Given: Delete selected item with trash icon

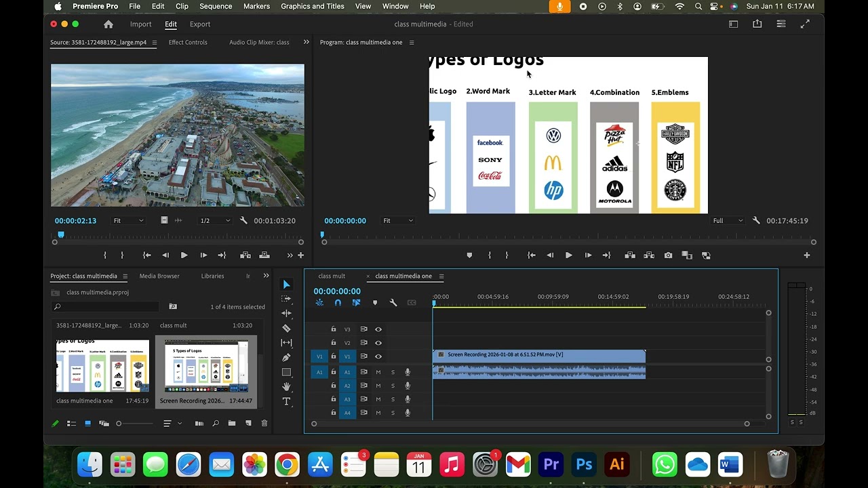Looking at the screenshot, I should pos(264,424).
